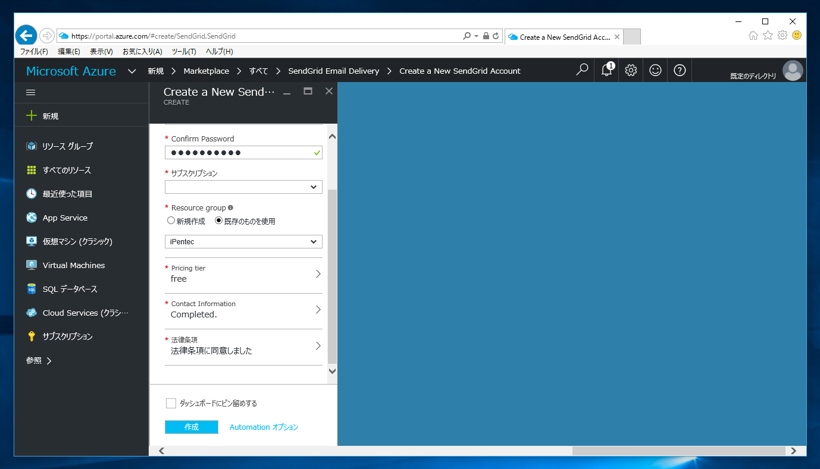The height and width of the screenshot is (469, 820).
Task: Open the browser home icon
Action: tap(753, 35)
